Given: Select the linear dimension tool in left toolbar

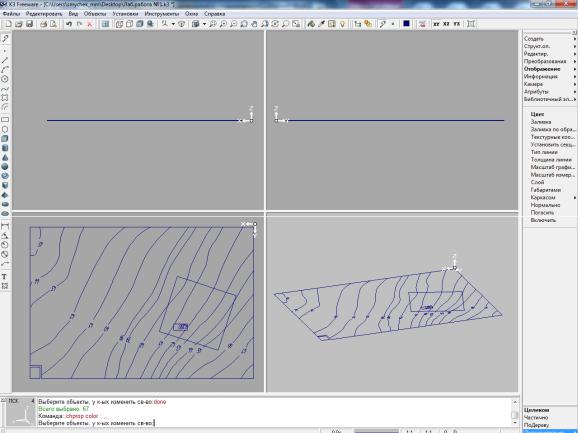Looking at the screenshot, I should (x=5, y=226).
